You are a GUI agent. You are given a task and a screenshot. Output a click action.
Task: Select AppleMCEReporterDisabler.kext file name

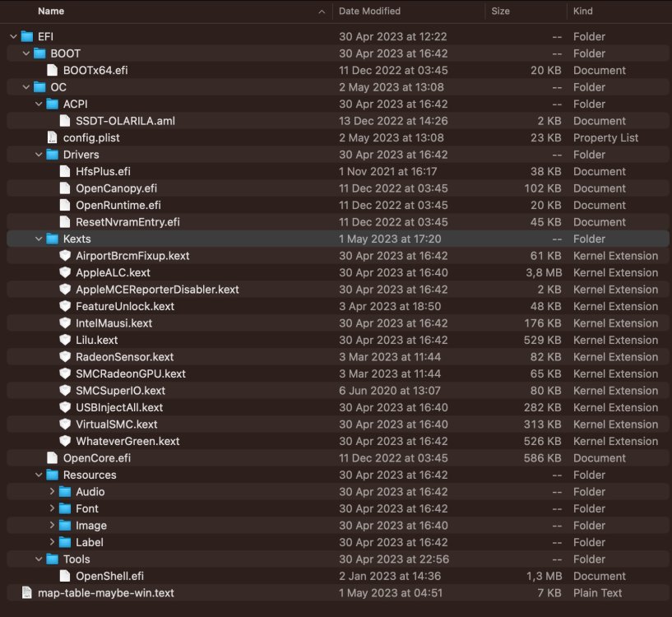pos(157,290)
